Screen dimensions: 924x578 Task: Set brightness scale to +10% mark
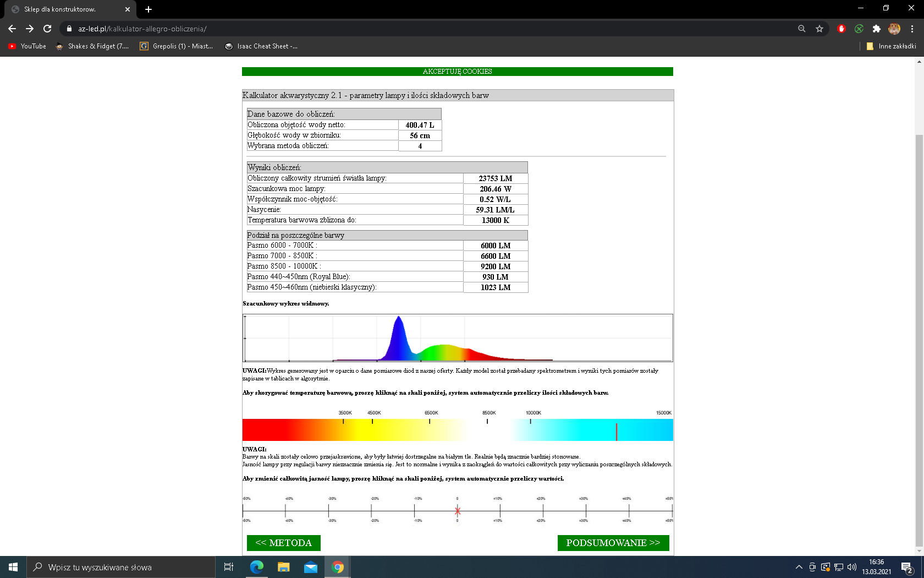click(x=500, y=510)
